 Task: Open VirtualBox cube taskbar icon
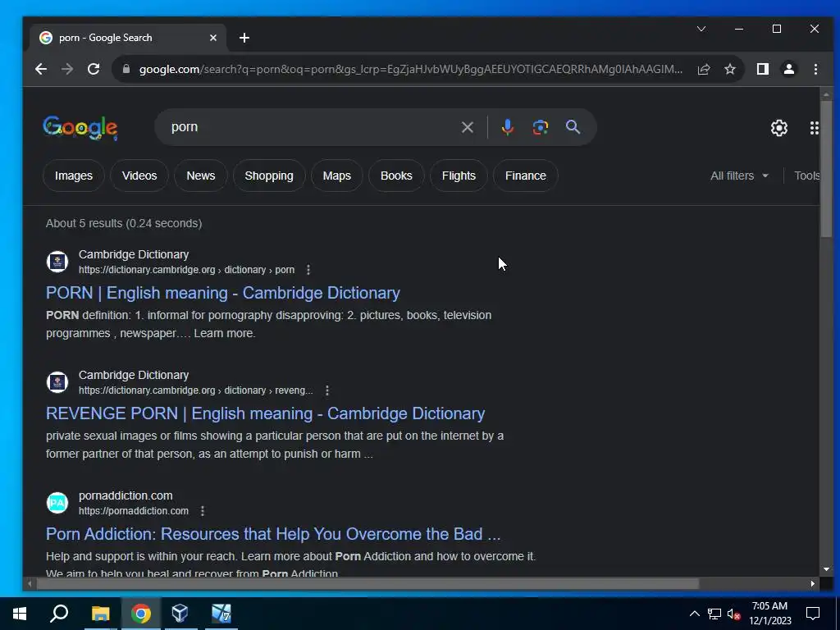click(180, 614)
